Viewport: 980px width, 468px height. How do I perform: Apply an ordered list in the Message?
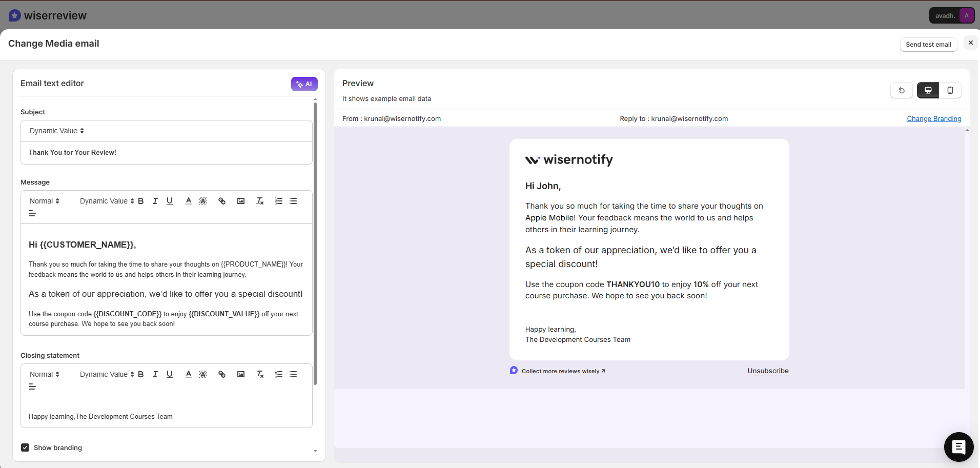click(278, 200)
